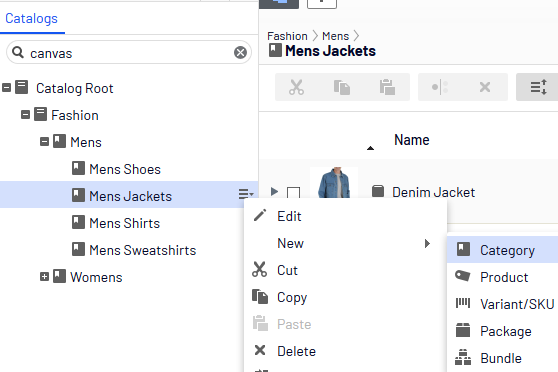This screenshot has height=372, width=558.
Task: Collapse the Fashion catalog node
Action: tap(25, 115)
